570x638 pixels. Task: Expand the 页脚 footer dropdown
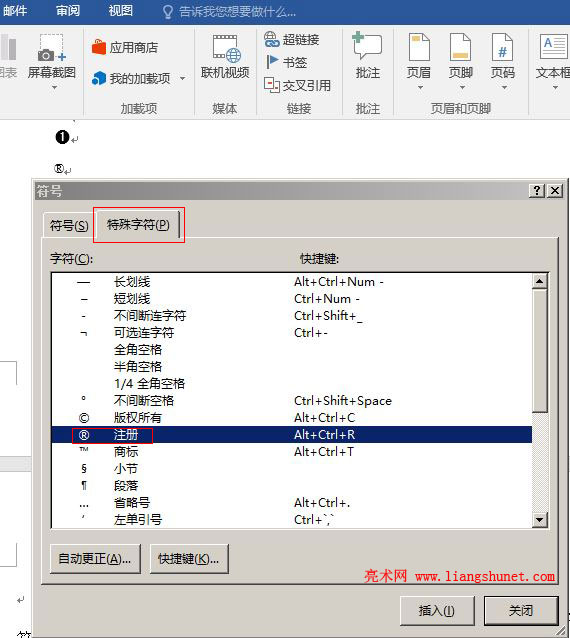pos(462,87)
